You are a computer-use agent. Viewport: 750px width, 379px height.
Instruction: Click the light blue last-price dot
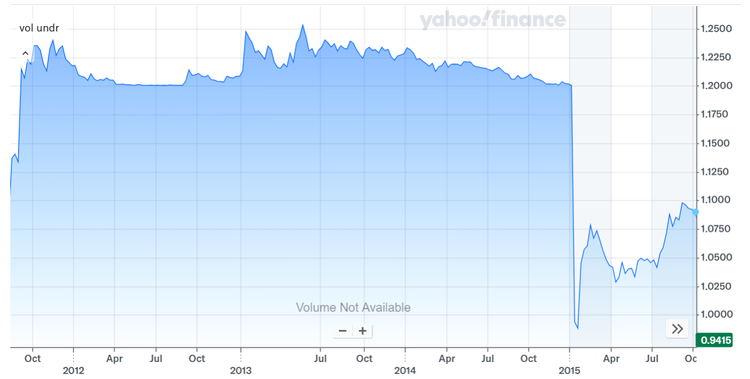click(x=695, y=212)
